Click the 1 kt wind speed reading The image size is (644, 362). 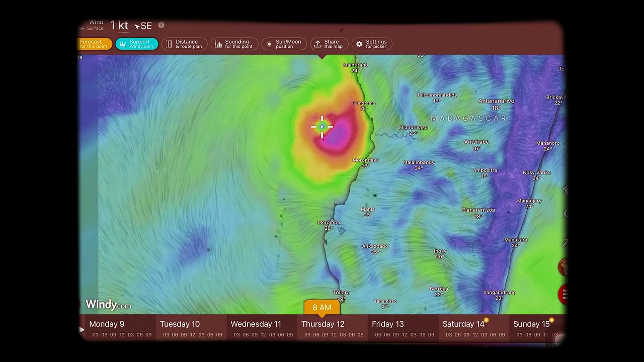(x=119, y=26)
